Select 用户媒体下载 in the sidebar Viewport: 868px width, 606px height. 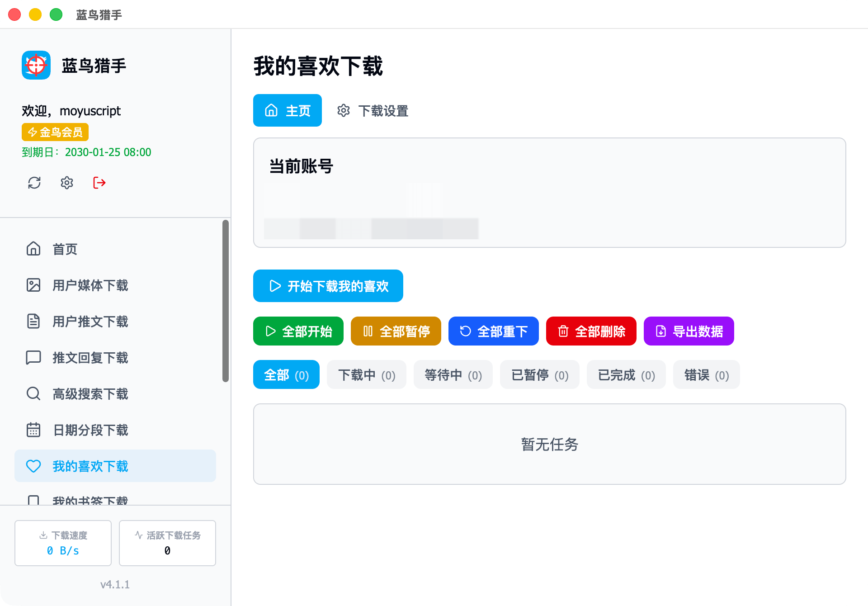[90, 285]
